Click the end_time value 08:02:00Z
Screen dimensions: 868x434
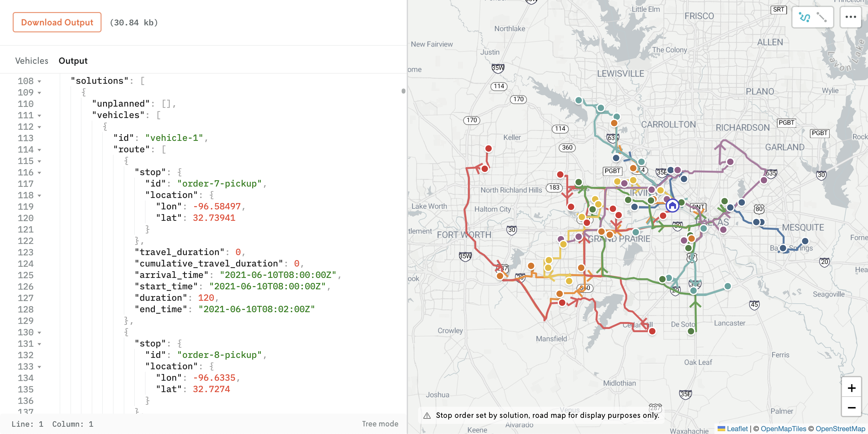click(x=257, y=309)
